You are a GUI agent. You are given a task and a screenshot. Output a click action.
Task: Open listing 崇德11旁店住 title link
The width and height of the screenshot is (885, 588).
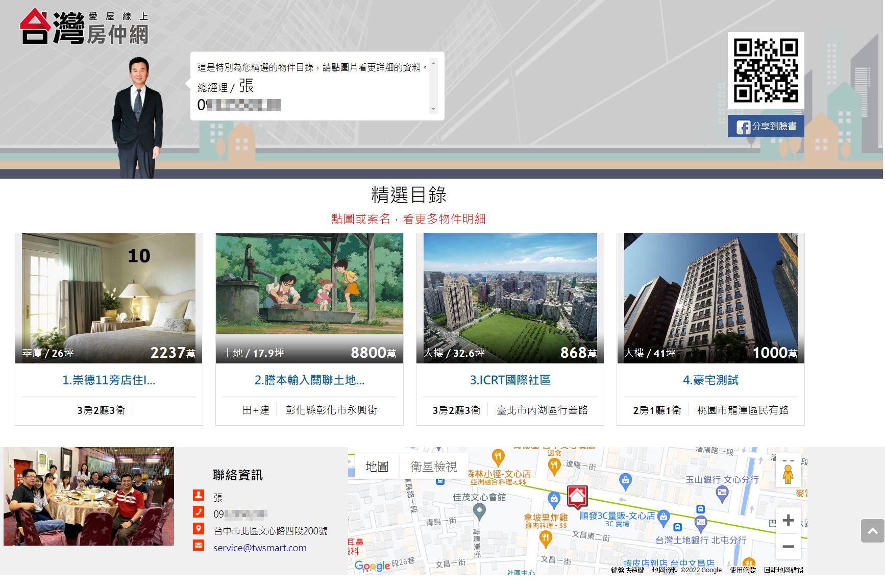tap(109, 380)
